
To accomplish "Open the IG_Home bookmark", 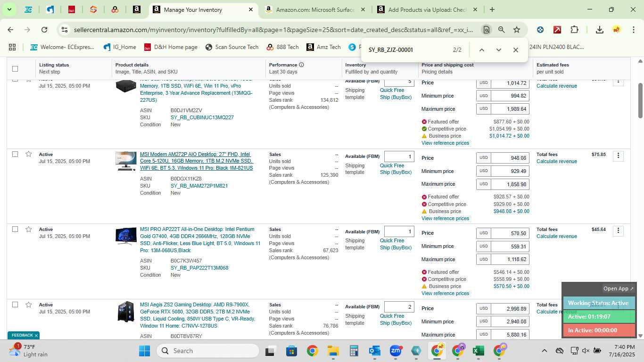I will [120, 47].
